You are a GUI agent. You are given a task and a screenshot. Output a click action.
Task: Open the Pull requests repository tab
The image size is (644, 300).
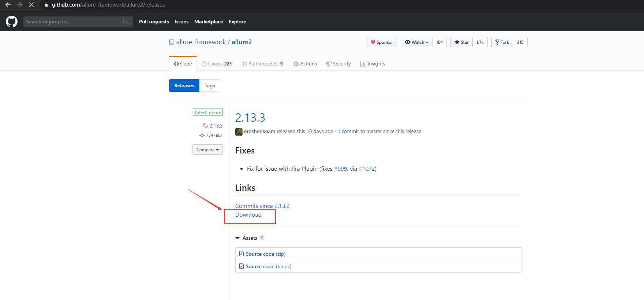(263, 64)
